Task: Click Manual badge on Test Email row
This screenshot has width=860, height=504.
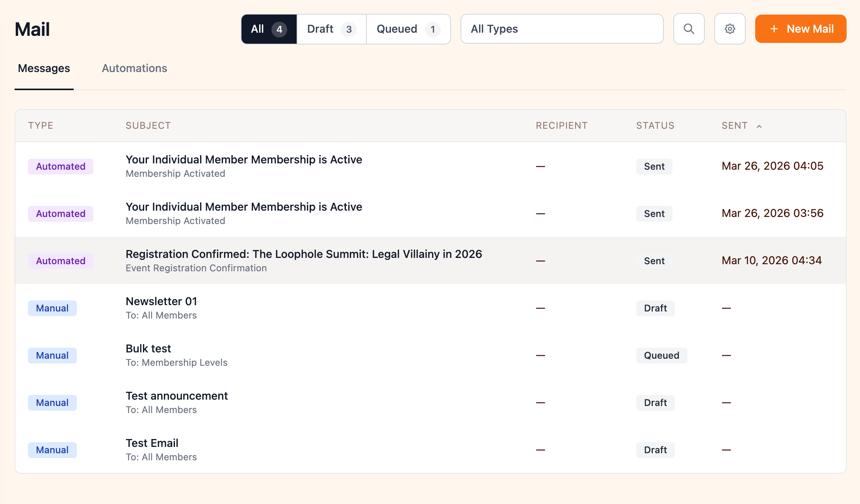Action: [52, 450]
